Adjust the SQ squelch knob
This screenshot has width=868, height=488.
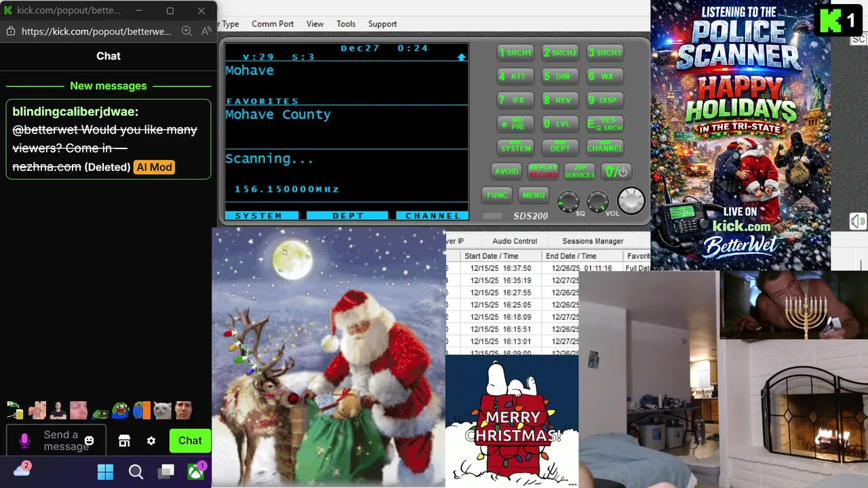(x=568, y=201)
